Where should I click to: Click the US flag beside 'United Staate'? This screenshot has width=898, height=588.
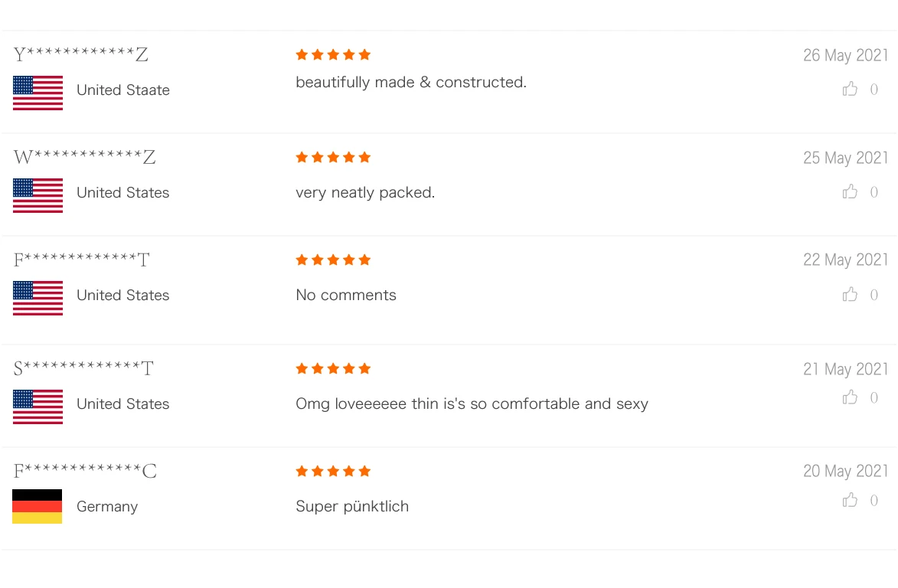(x=38, y=93)
